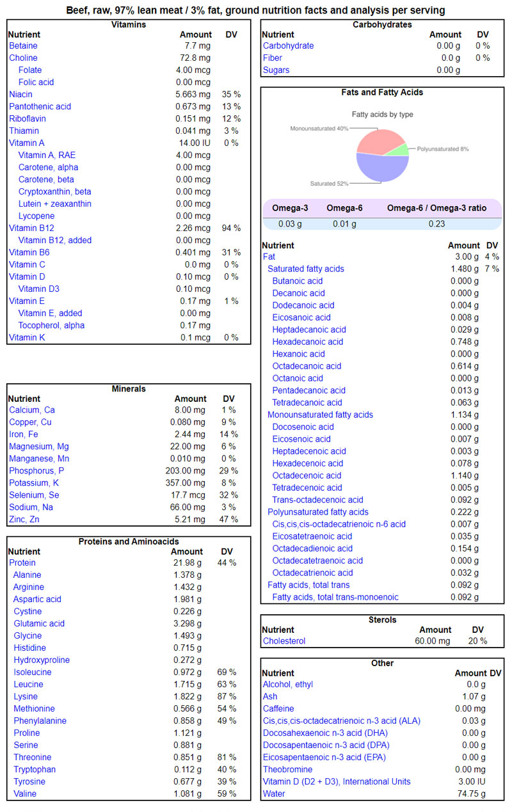
Task: Click the Betaine nutrient link
Action: coord(23,45)
